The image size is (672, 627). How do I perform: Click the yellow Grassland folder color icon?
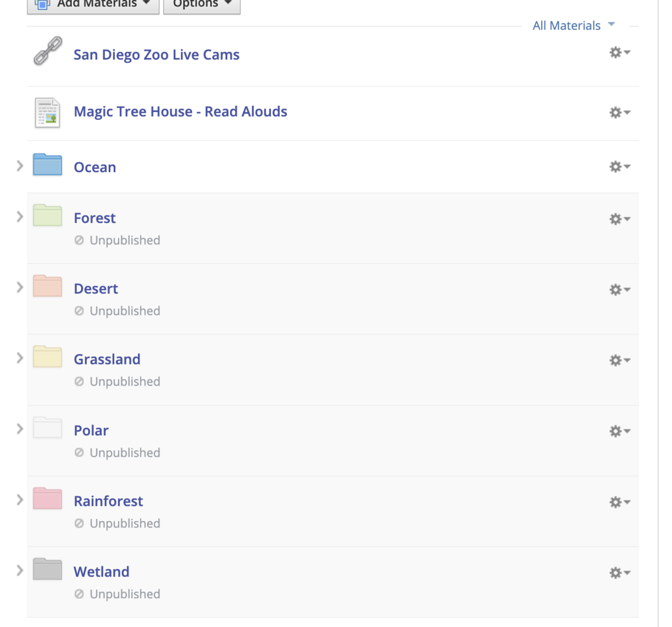point(47,357)
